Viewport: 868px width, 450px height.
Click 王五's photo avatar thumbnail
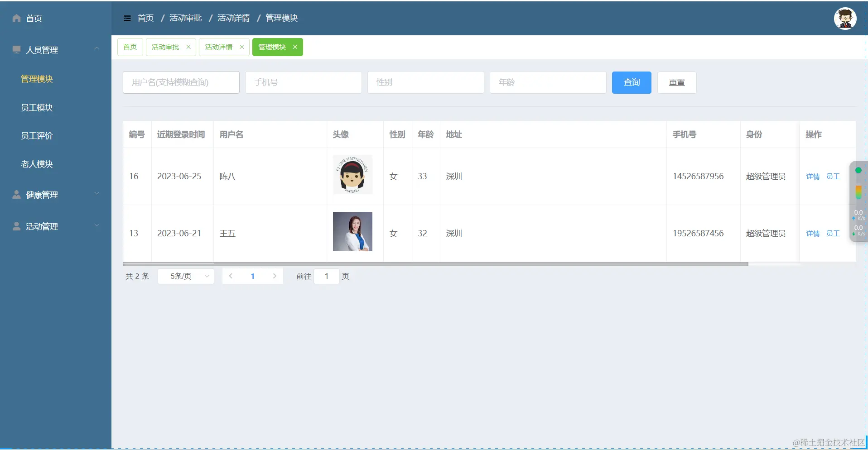pyautogui.click(x=352, y=231)
